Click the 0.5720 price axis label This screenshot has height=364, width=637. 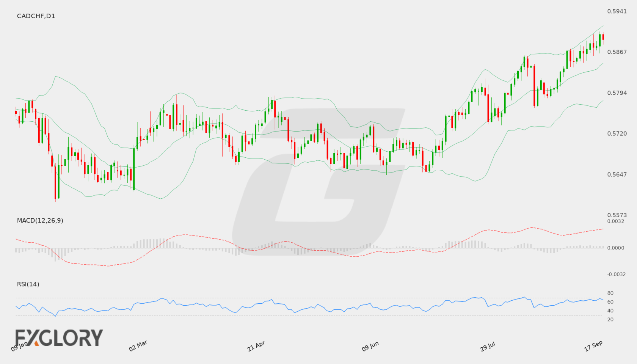pyautogui.click(x=617, y=133)
